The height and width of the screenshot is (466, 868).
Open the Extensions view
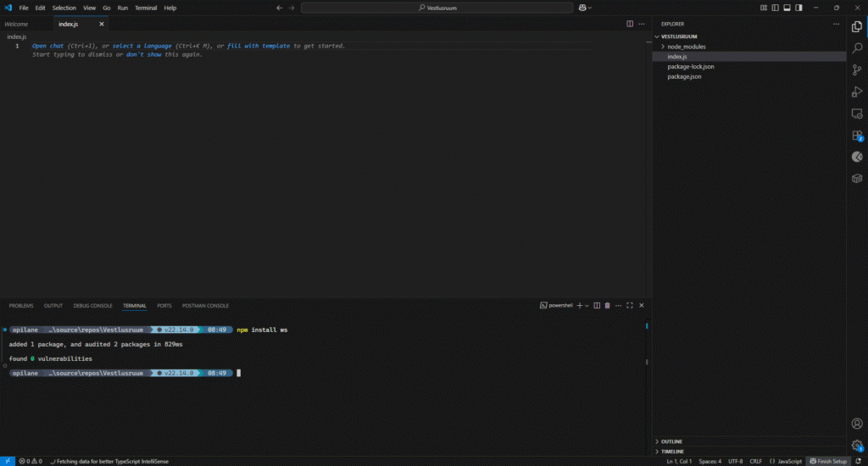tap(857, 135)
